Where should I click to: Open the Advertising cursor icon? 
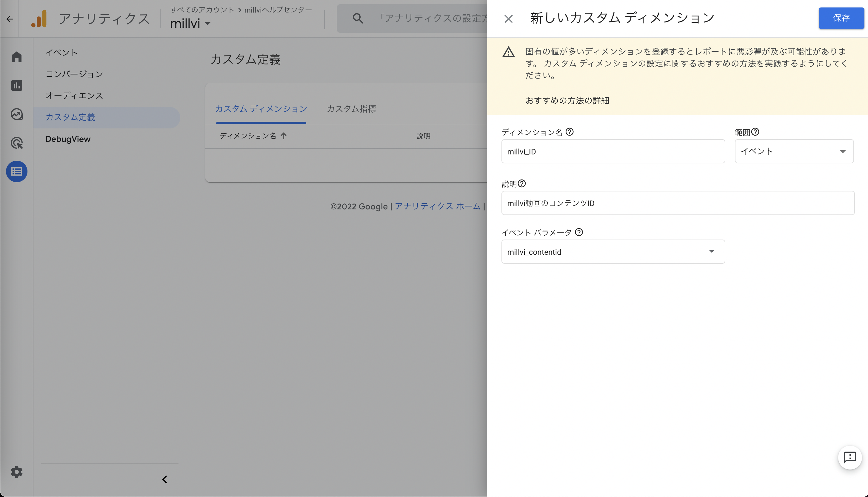pos(16,143)
